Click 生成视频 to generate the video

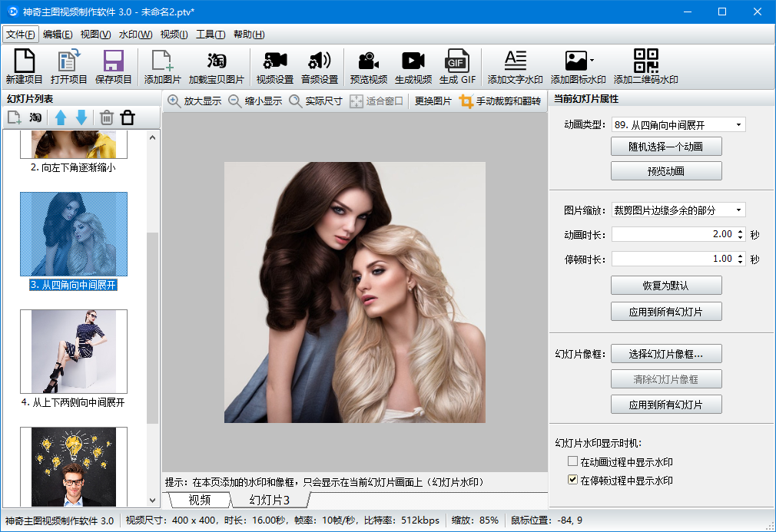point(413,66)
